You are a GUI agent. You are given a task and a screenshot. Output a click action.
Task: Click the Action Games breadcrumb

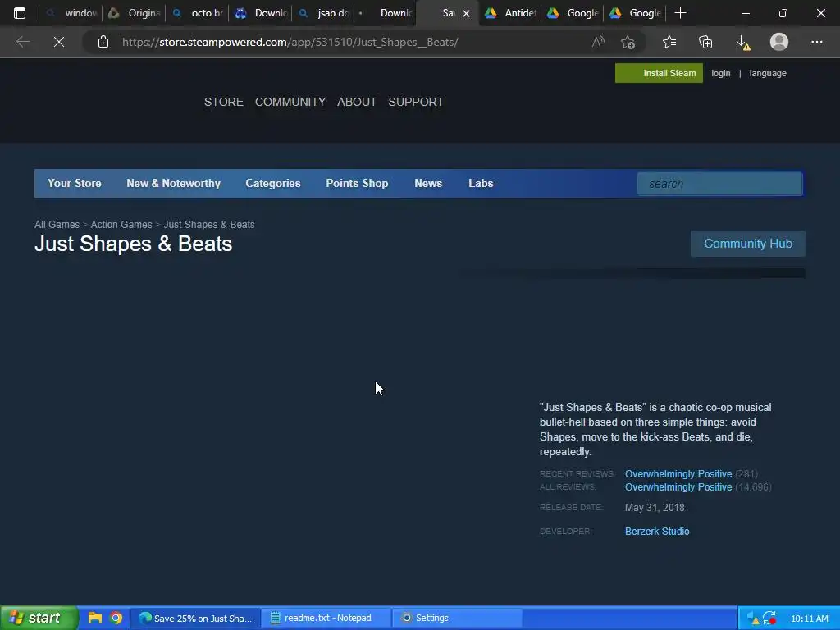click(121, 225)
